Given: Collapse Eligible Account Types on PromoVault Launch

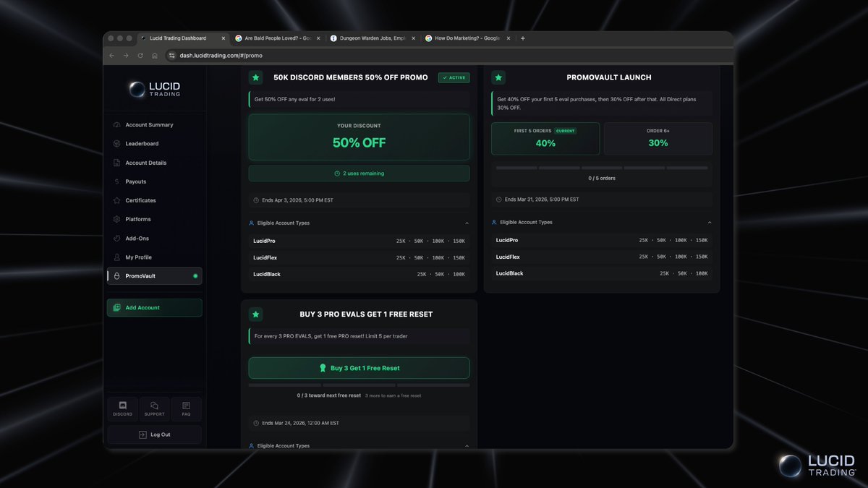Looking at the screenshot, I should click(709, 223).
